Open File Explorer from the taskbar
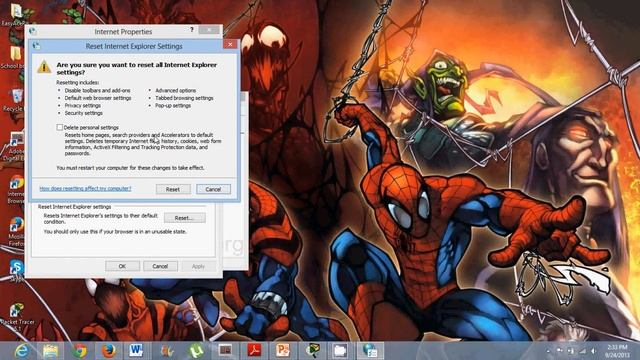The height and width of the screenshot is (360, 640). pyautogui.click(x=51, y=351)
